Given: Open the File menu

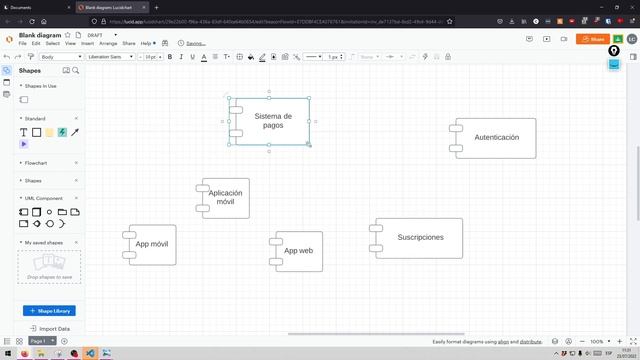Looking at the screenshot, I should click(22, 43).
